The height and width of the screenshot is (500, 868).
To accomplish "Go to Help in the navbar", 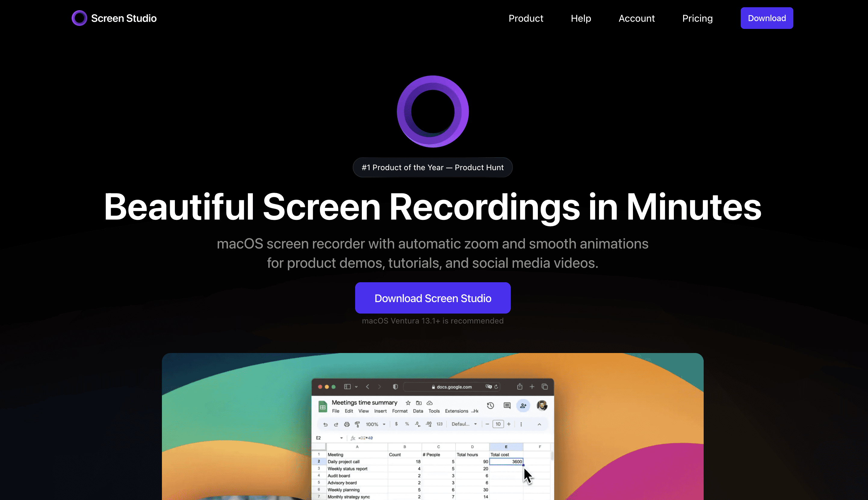I will [581, 18].
